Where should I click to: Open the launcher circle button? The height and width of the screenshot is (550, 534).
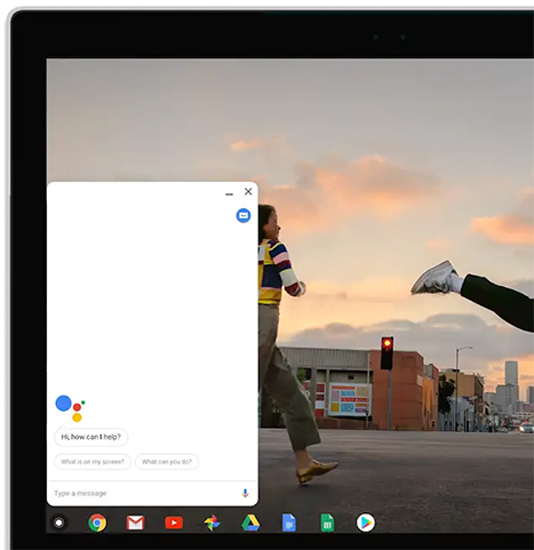59,523
